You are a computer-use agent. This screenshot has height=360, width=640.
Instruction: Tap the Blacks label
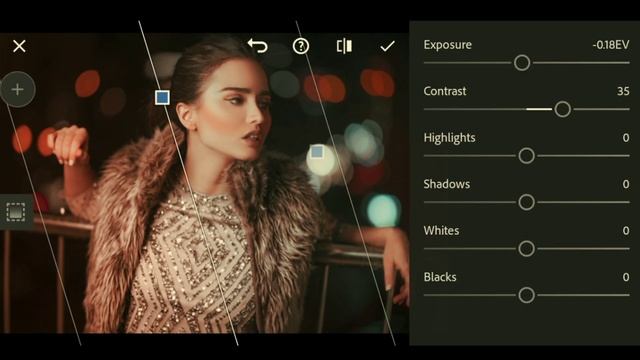[440, 277]
